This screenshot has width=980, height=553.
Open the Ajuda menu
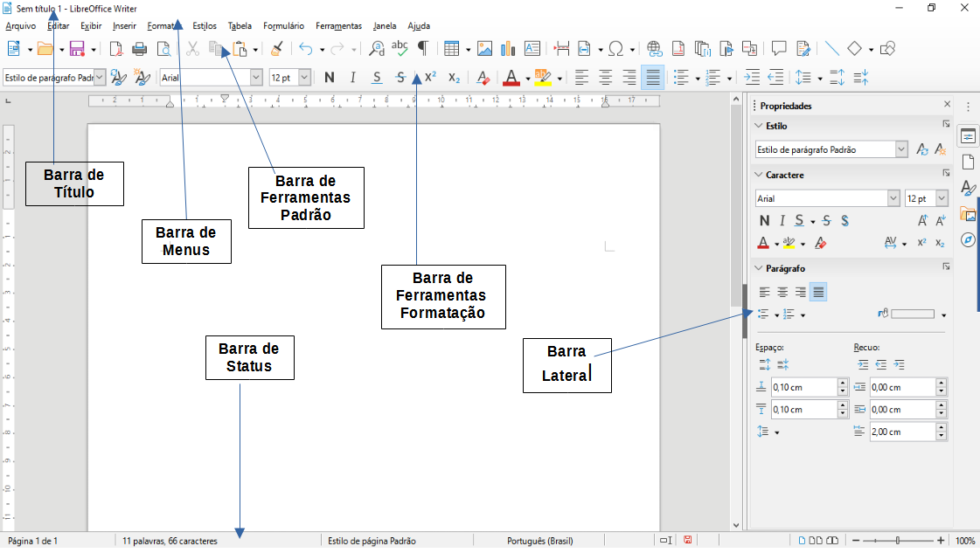click(x=419, y=25)
